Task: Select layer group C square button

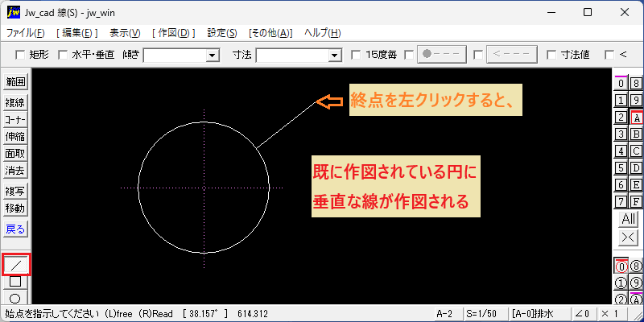Action: [x=636, y=151]
